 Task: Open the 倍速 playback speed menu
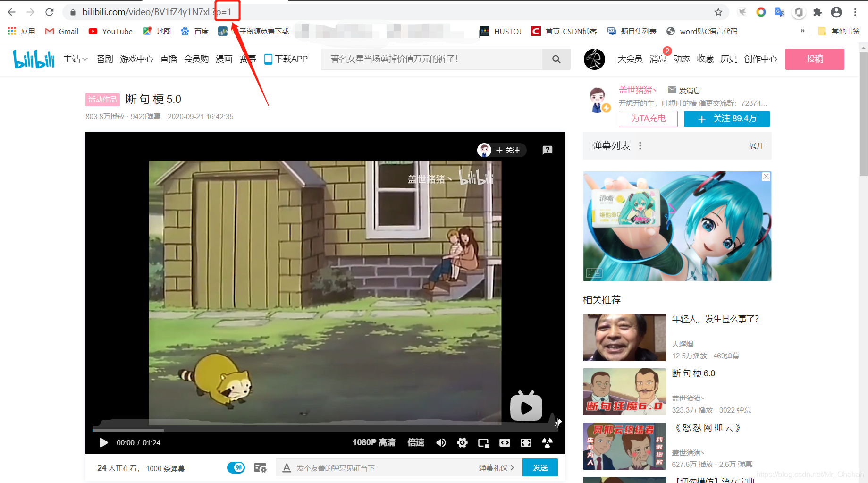tap(416, 442)
